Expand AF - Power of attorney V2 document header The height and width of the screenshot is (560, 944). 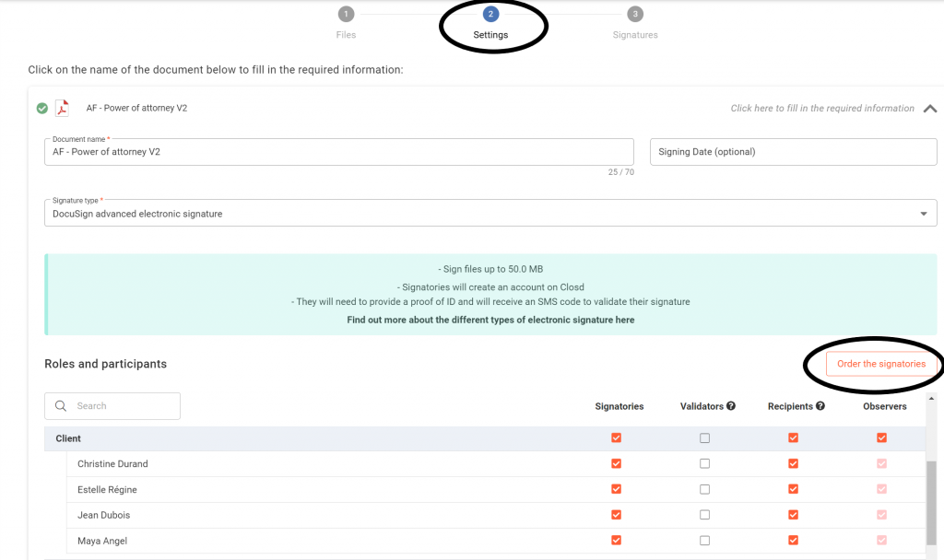136,109
